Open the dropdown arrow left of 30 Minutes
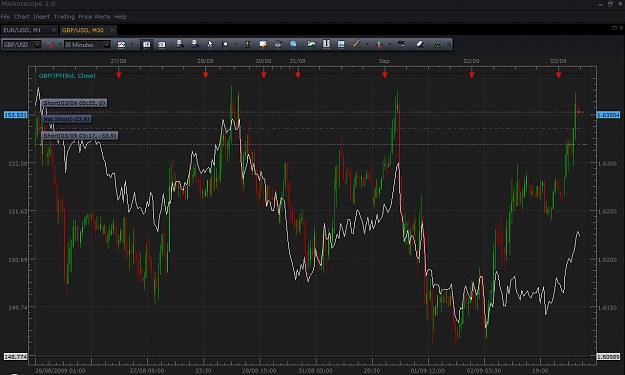The height and width of the screenshot is (375, 625). [x=60, y=45]
